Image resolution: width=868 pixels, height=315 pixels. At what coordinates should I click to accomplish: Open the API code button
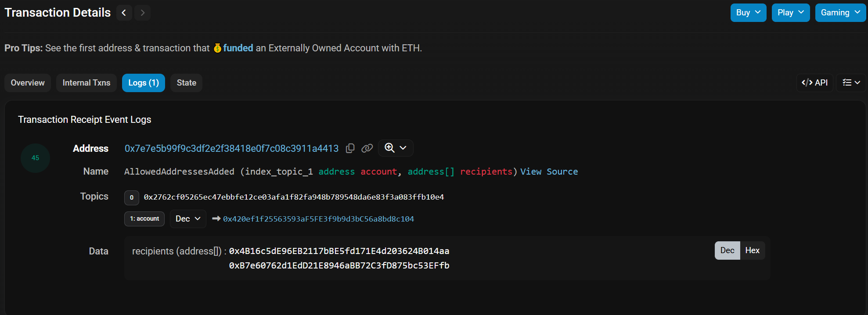pos(814,82)
